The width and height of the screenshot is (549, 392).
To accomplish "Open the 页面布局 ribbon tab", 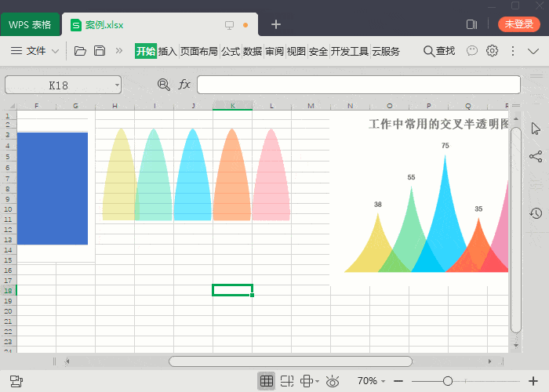I will tap(198, 52).
